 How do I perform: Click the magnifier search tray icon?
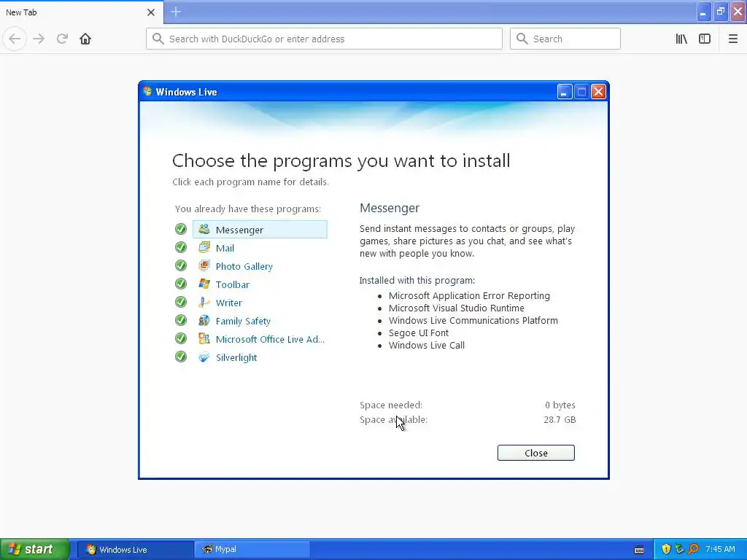[693, 550]
